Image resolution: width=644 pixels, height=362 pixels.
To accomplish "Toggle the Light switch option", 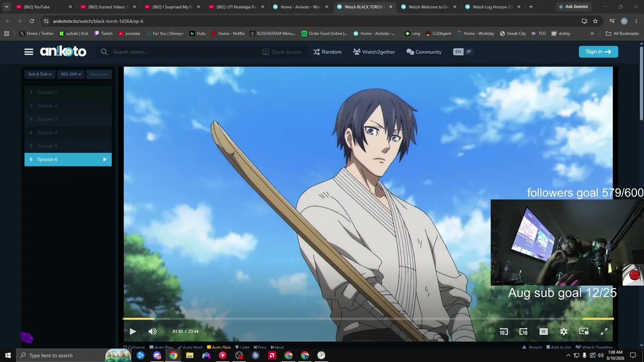I will point(242,347).
